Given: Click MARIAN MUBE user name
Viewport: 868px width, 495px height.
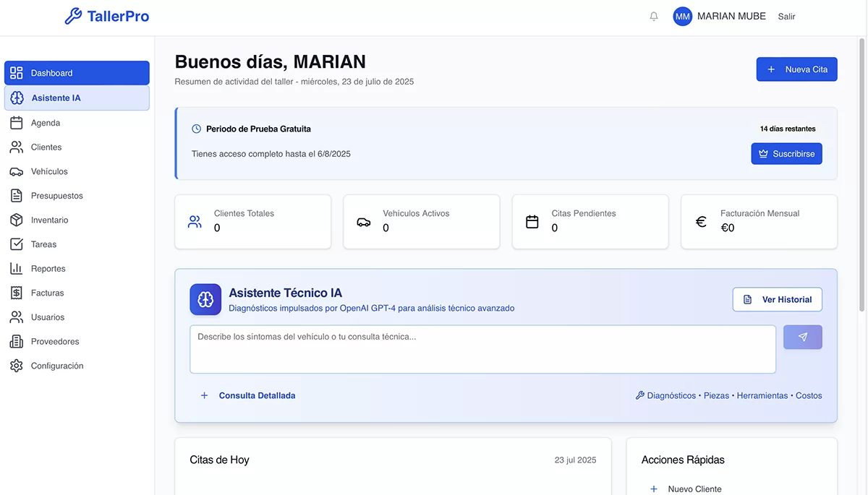Looking at the screenshot, I should point(731,16).
